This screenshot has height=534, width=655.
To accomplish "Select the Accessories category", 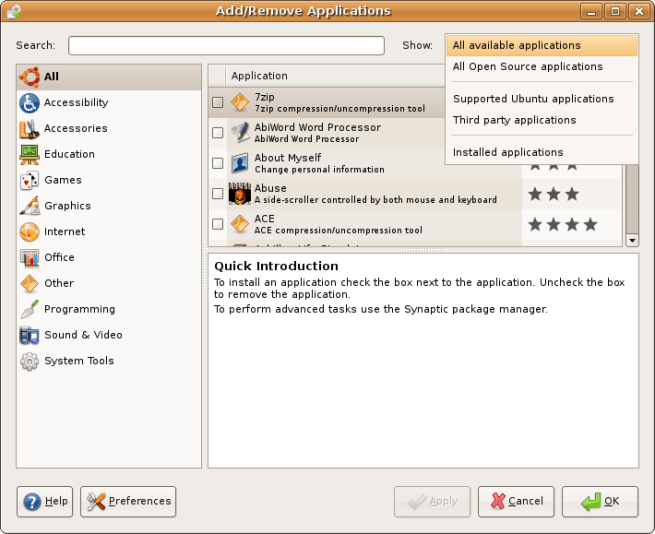I will pos(109,129).
